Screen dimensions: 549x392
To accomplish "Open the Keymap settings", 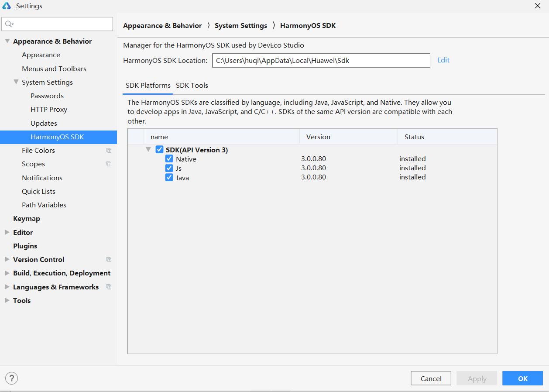I will coord(27,219).
